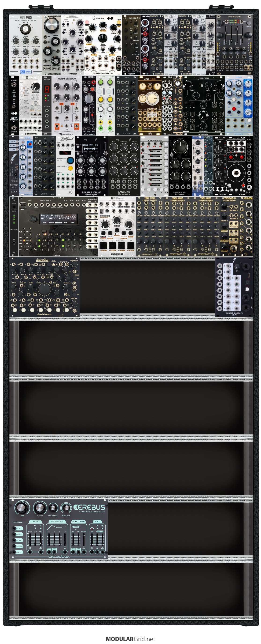Click the Vostok Fuji envelope module

click(x=44, y=166)
